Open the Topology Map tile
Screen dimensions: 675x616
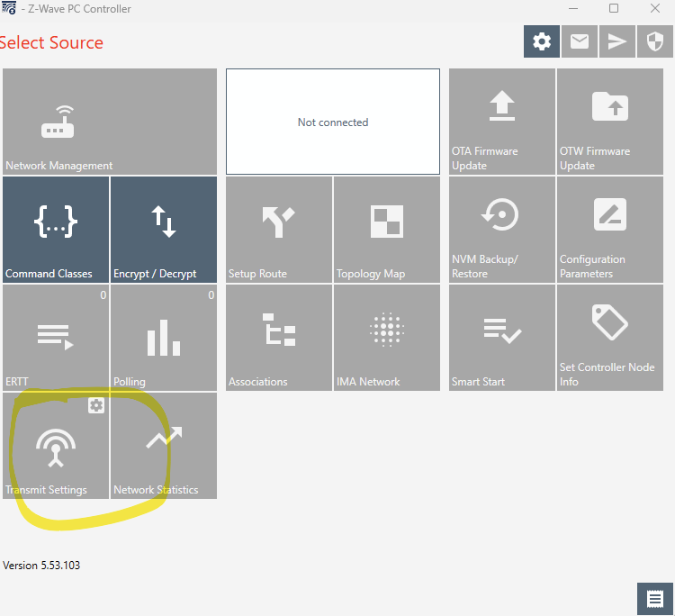(387, 230)
